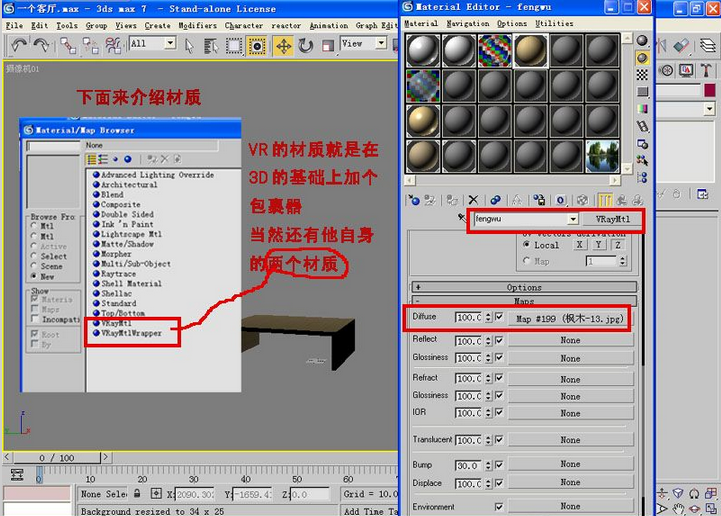
Task: Click Pick Material from Object eyedropper
Action: pos(462,218)
